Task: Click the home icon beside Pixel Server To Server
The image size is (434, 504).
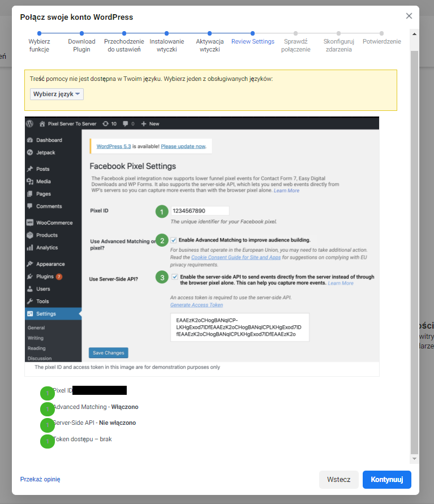Action: tap(42, 124)
